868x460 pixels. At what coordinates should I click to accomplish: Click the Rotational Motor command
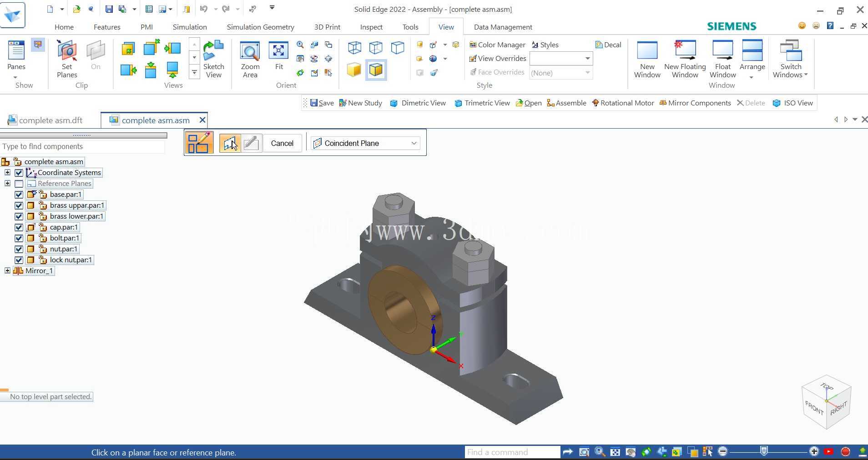click(x=623, y=103)
